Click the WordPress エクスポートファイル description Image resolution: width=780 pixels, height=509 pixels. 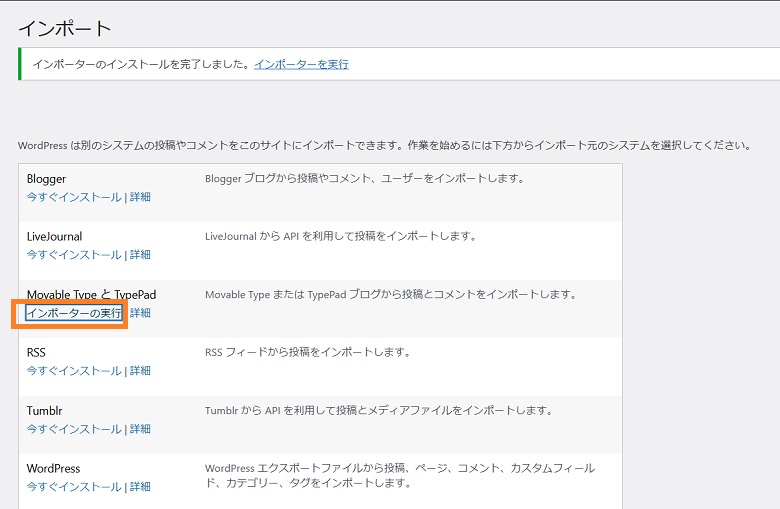click(400, 476)
